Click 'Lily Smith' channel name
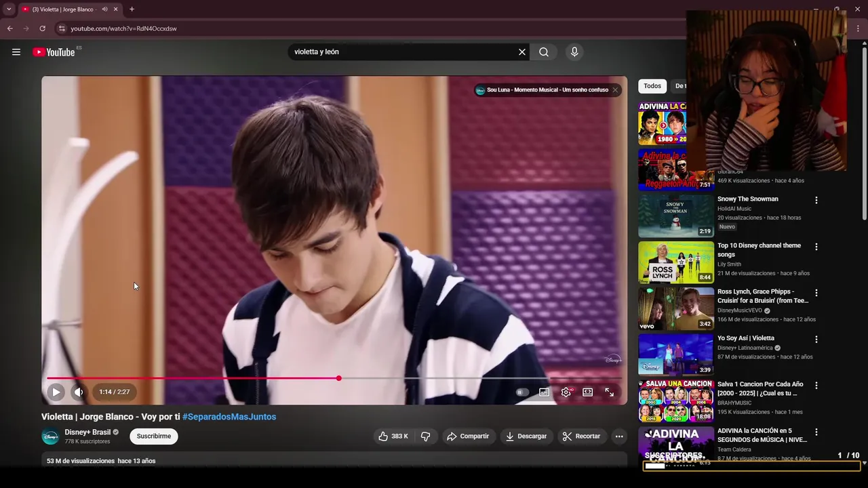Screen dimensions: 868x488 pos(729,264)
